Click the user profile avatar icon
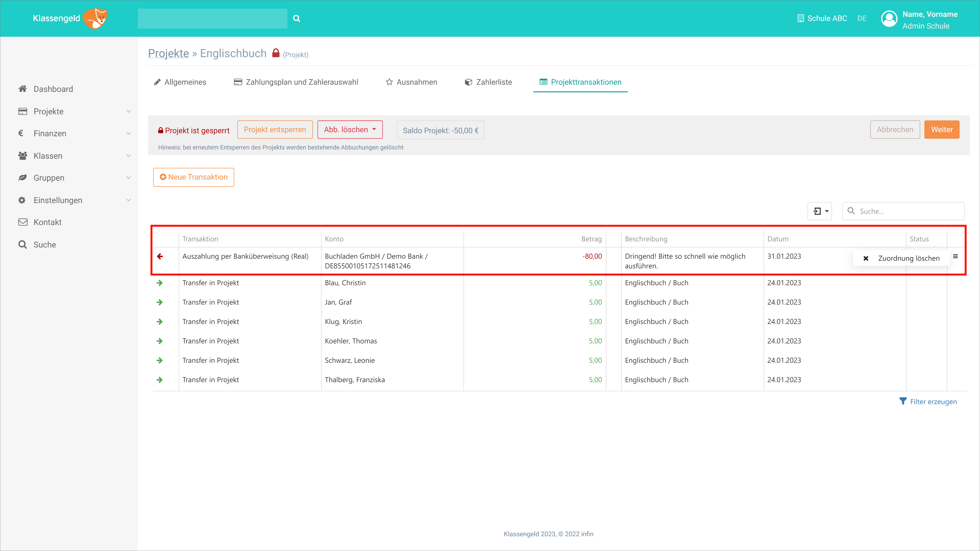Viewport: 980px width, 551px height. tap(889, 19)
